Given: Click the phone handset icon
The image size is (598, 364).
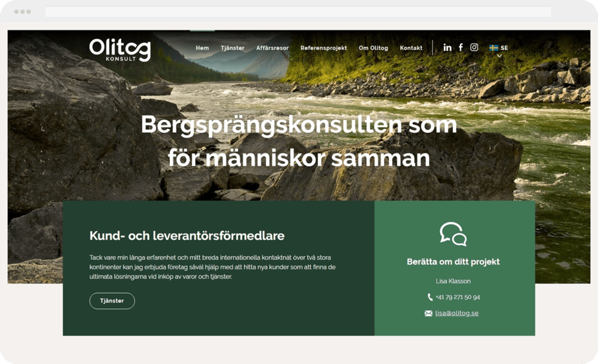Looking at the screenshot, I should [430, 297].
